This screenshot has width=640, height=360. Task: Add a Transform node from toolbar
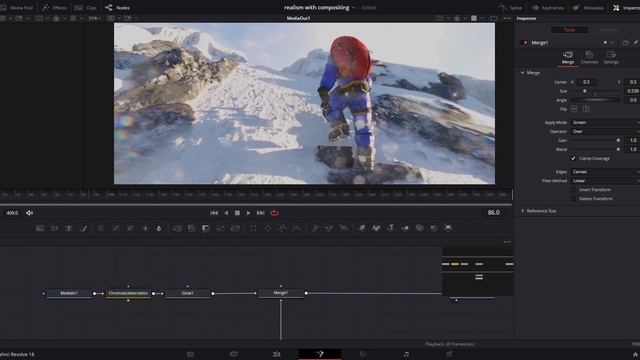click(x=235, y=228)
